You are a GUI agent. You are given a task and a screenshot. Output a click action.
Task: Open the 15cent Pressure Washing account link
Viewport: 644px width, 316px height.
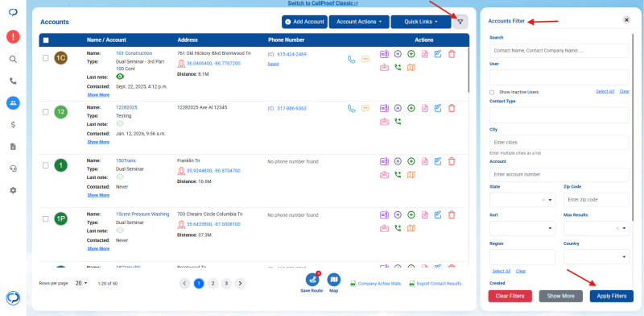tap(142, 214)
